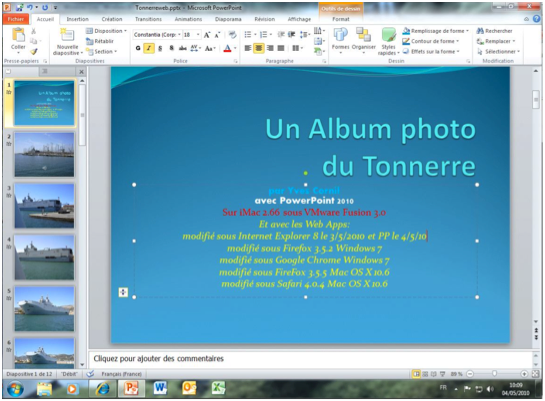Open the Format drawing tools tab

coord(341,19)
